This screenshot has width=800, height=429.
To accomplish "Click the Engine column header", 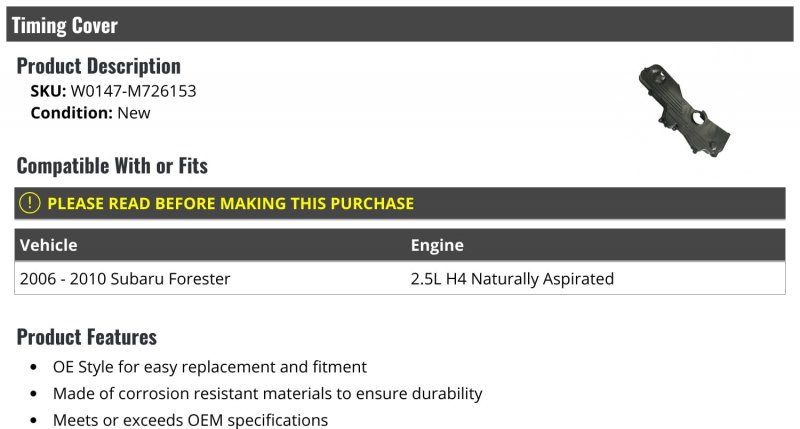I will click(x=437, y=245).
